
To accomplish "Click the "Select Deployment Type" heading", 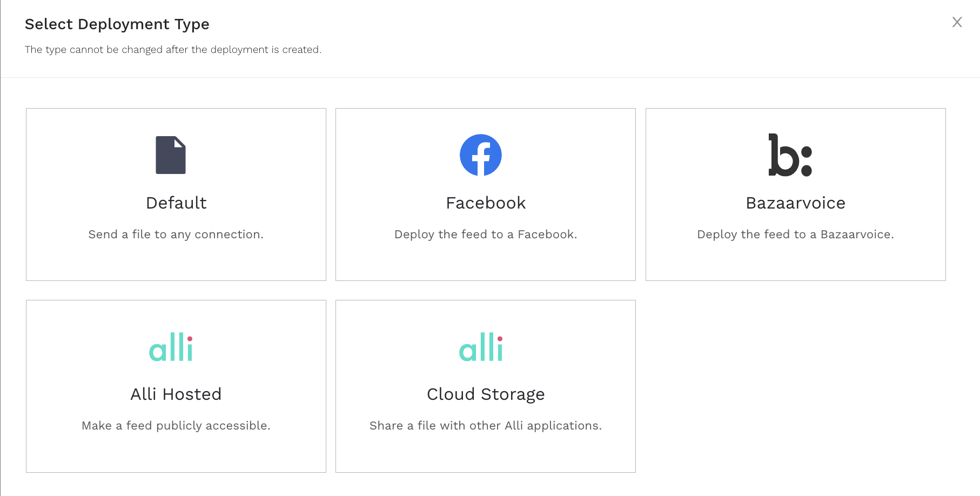I will point(117,24).
